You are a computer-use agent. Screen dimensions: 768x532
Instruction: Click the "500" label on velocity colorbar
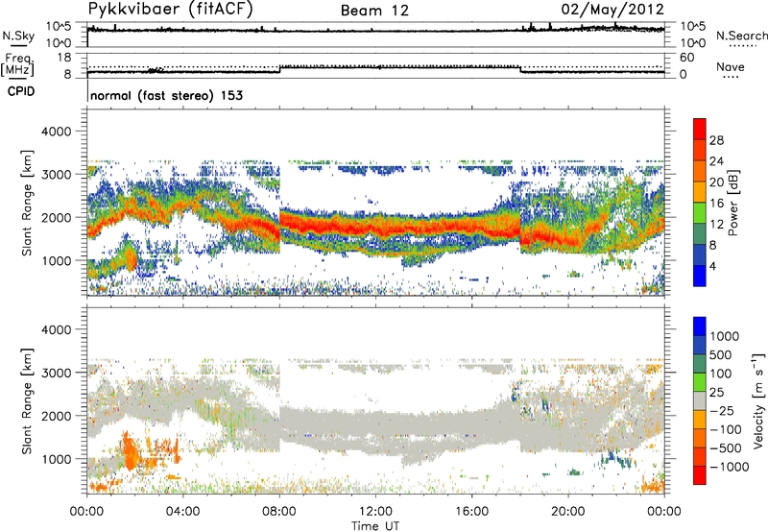coord(721,355)
